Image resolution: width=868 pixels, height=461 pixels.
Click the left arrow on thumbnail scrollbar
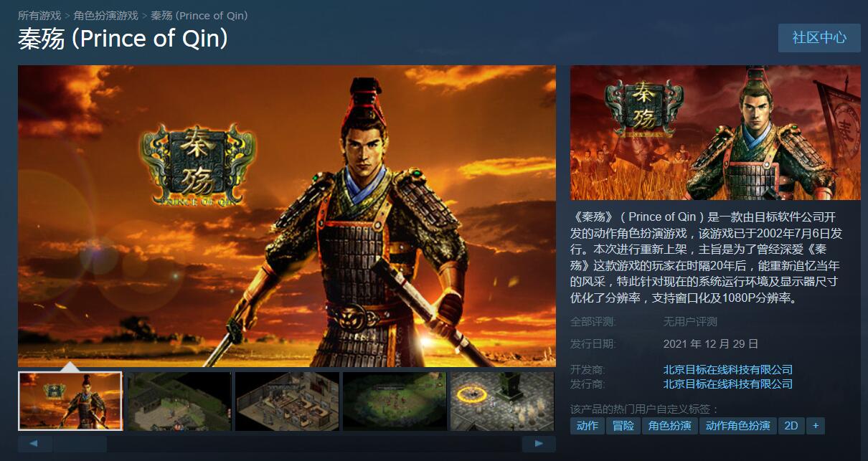(x=34, y=445)
